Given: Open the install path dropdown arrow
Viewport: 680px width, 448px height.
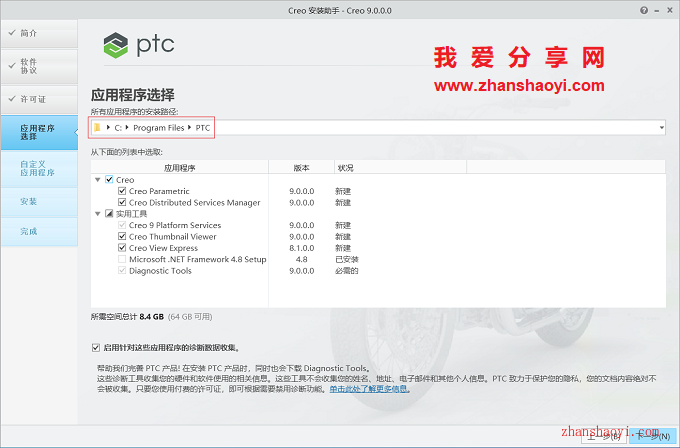Looking at the screenshot, I should [x=662, y=128].
